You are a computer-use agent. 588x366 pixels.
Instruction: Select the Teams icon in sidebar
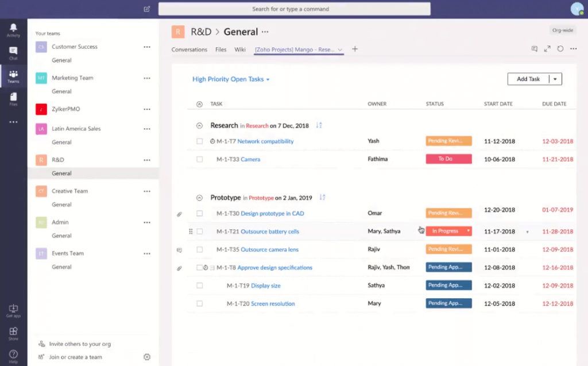tap(13, 76)
